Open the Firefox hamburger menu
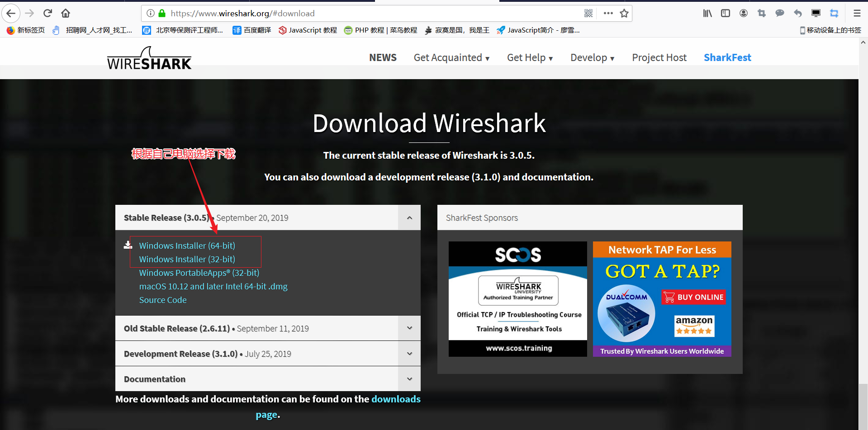This screenshot has height=430, width=868. click(857, 13)
